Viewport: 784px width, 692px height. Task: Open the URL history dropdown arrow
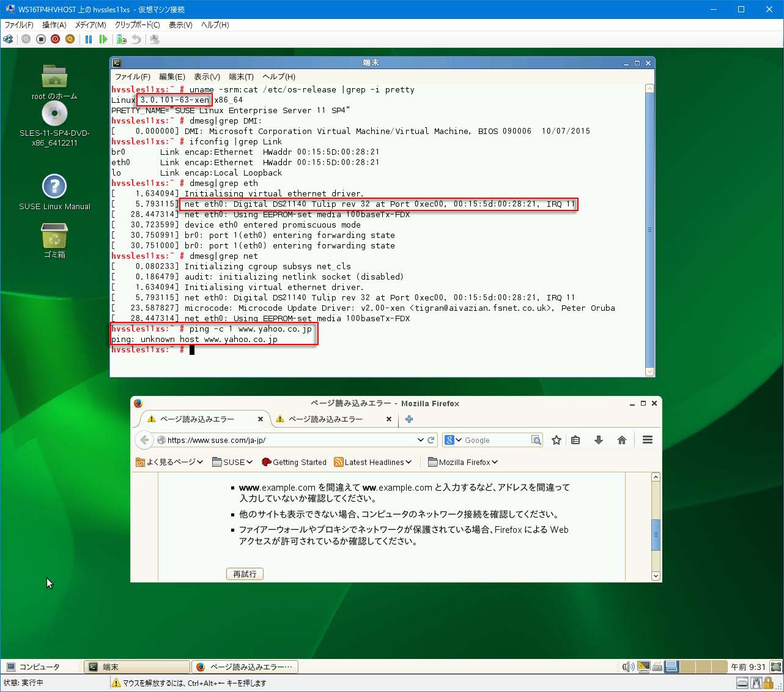click(x=420, y=440)
